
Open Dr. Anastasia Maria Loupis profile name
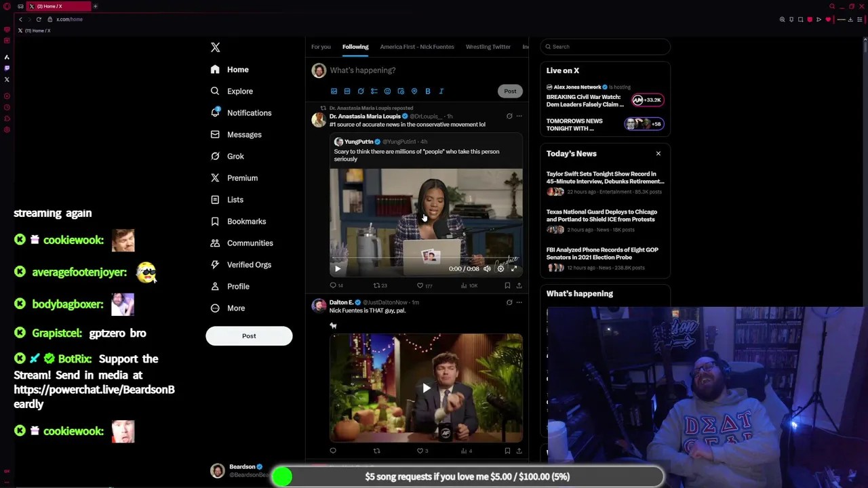coord(365,117)
